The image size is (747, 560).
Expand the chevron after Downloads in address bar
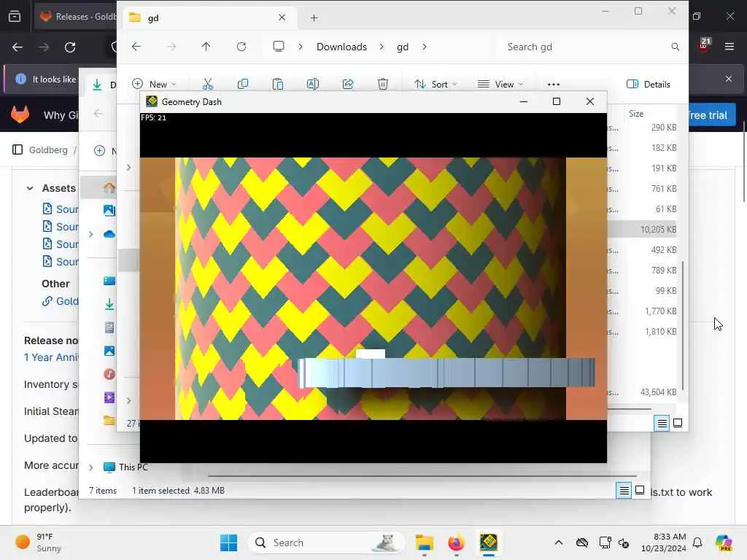[382, 47]
